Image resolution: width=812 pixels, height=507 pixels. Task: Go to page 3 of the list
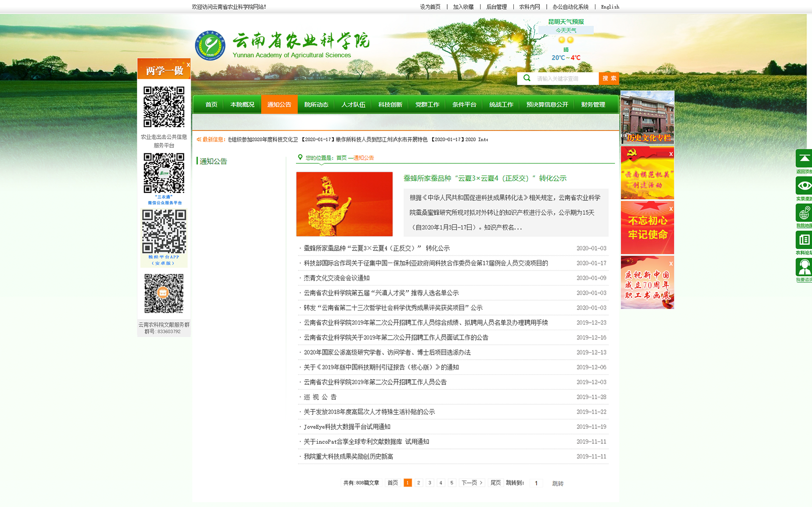click(430, 483)
